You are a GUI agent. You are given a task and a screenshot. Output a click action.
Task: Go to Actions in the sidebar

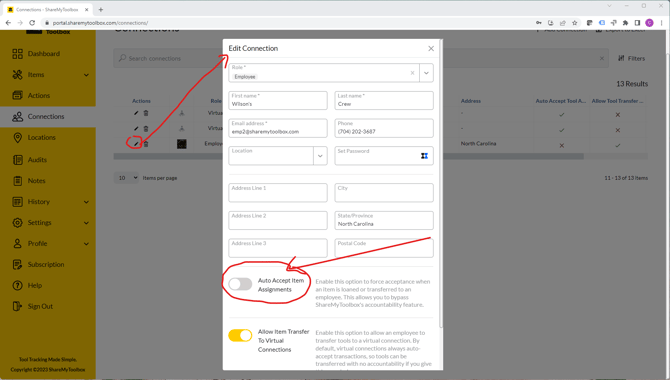(38, 95)
